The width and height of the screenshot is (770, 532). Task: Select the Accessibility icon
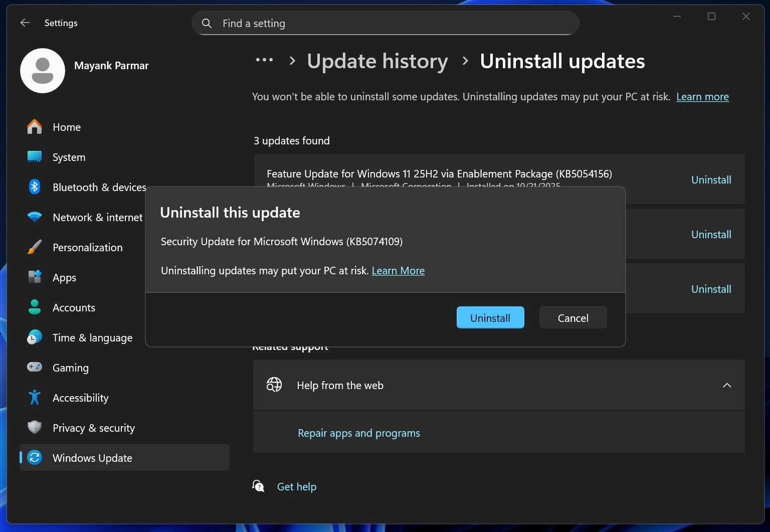click(x=34, y=397)
